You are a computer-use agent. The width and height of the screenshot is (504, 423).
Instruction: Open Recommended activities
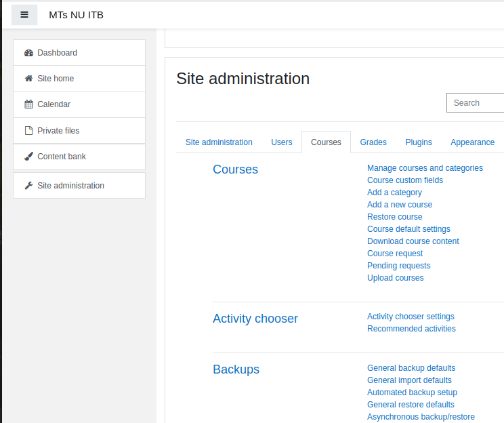click(x=411, y=329)
